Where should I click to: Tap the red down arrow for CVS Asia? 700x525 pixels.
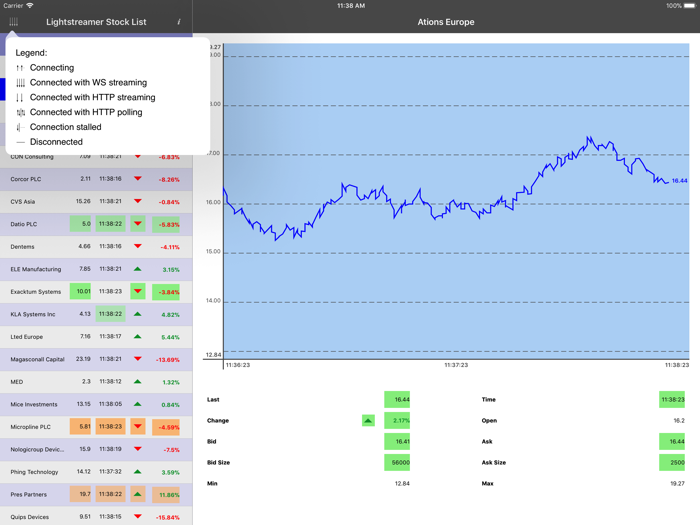(138, 201)
